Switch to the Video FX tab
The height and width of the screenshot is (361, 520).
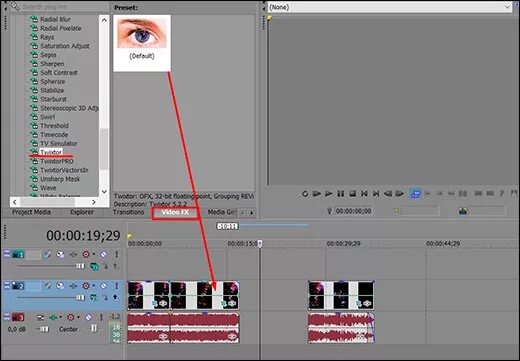click(175, 212)
